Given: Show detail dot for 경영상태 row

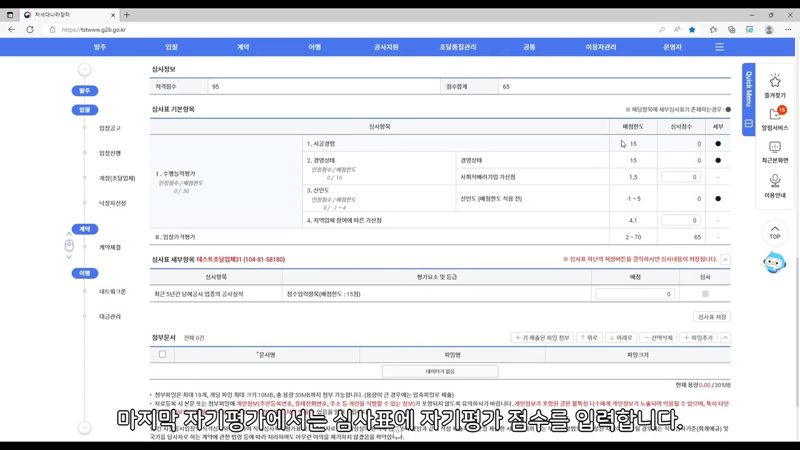Looking at the screenshot, I should point(718,160).
